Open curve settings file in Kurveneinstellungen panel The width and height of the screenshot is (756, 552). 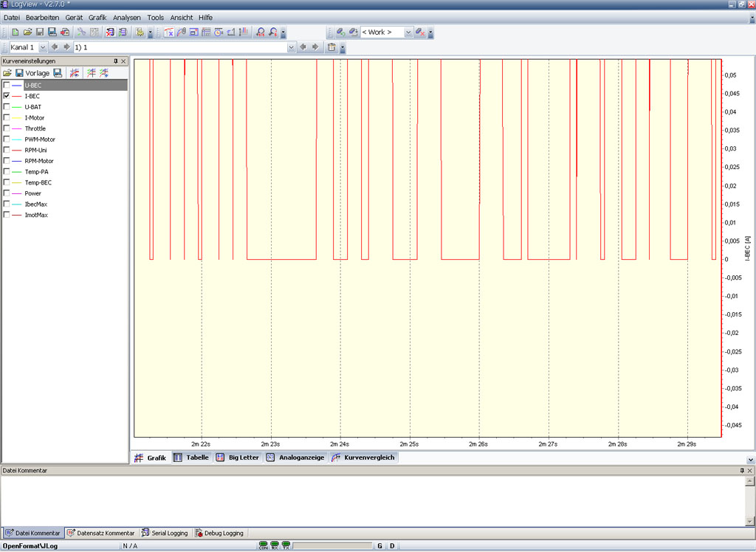(x=7, y=73)
